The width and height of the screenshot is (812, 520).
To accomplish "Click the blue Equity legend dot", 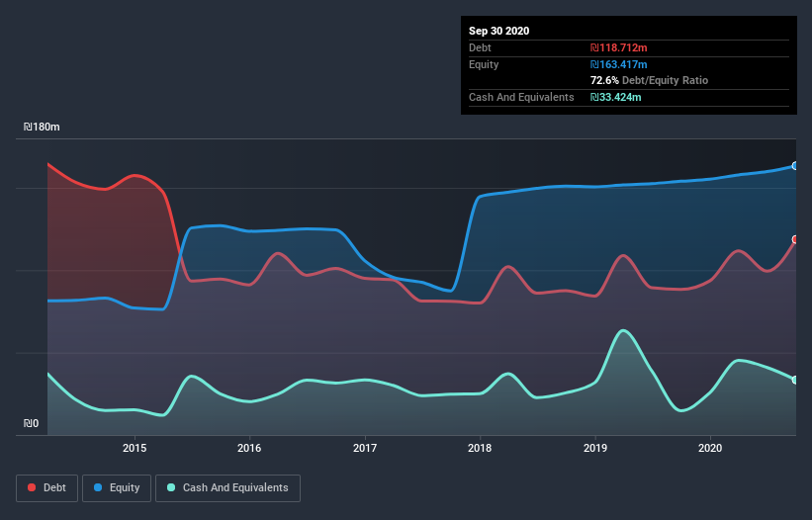I will (x=98, y=487).
